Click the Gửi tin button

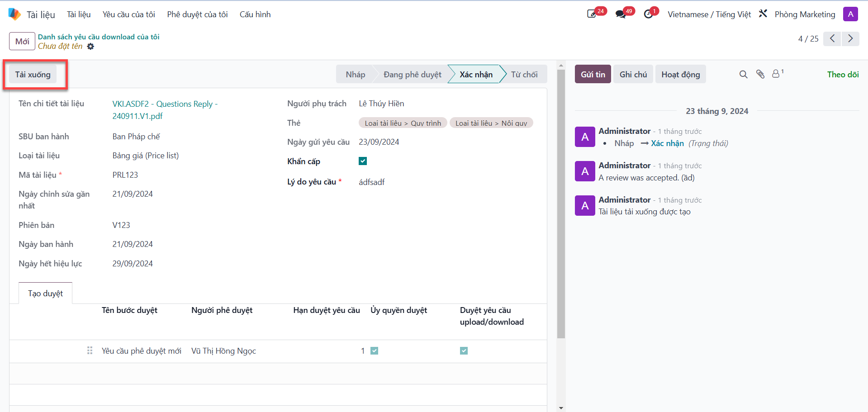593,74
